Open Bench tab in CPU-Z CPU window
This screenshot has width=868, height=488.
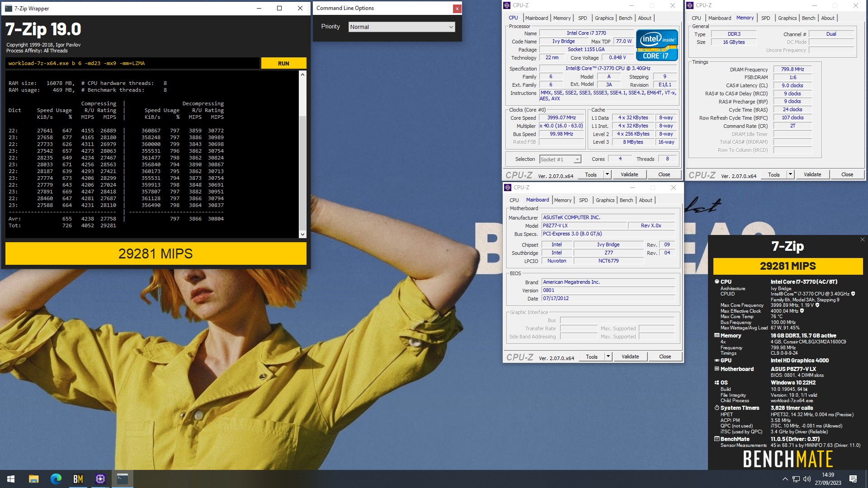[625, 18]
